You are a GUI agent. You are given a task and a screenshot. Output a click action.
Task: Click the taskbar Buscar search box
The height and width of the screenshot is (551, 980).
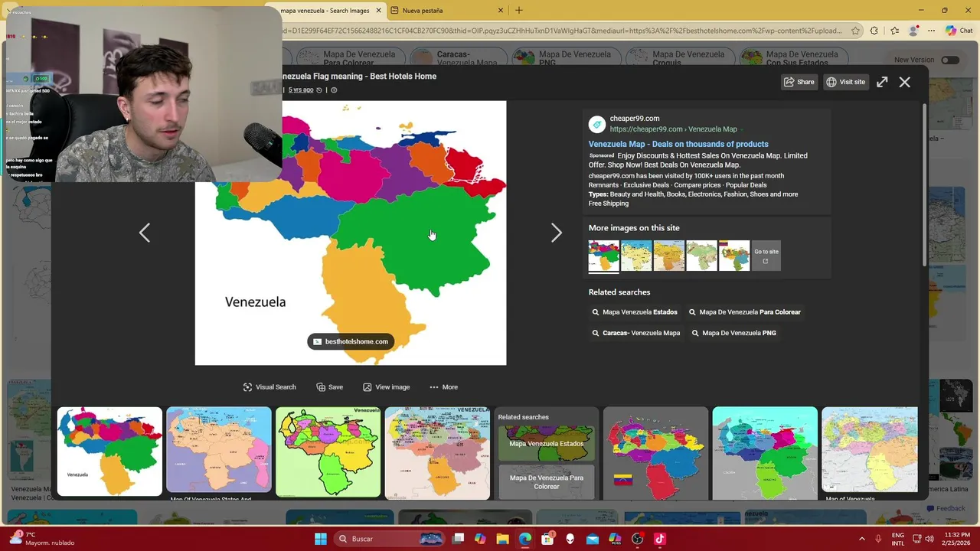pyautogui.click(x=390, y=539)
